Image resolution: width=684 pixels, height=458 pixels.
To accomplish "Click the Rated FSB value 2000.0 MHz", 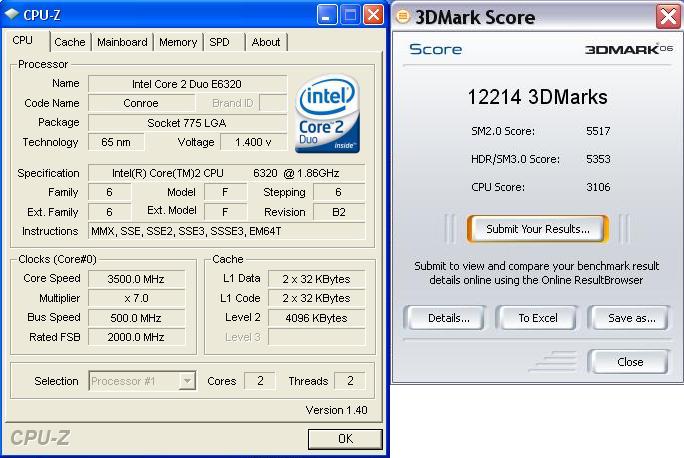I will point(136,337).
